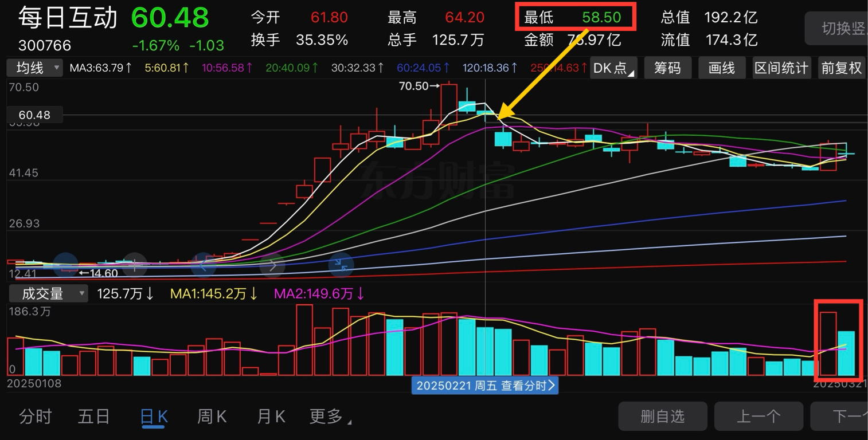
Task: Click the zoom-in plus circle on chart
Action: 135,265
